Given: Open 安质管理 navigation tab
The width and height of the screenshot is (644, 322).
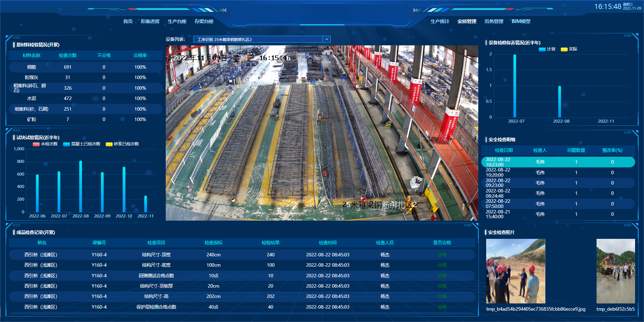Looking at the screenshot, I should [x=467, y=21].
